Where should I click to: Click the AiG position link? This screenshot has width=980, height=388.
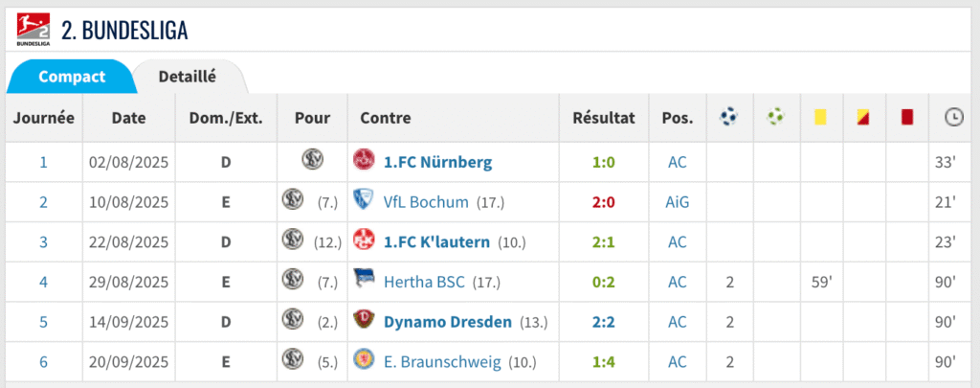pyautogui.click(x=678, y=202)
